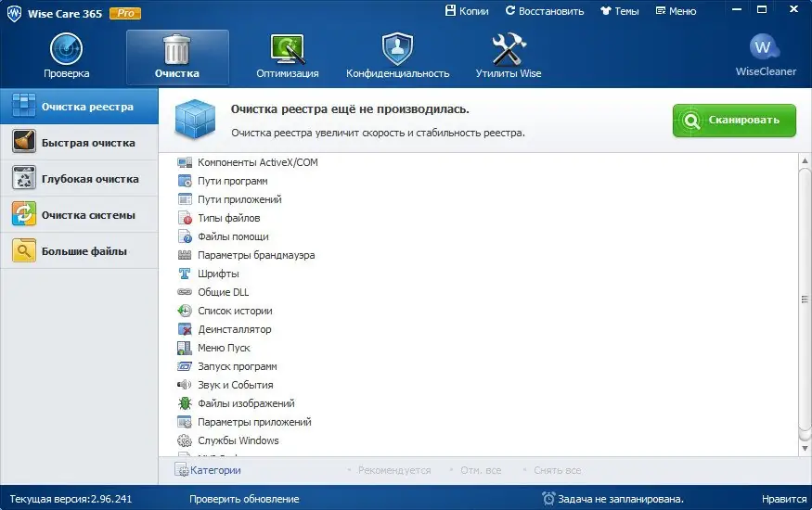Click the alarm clock icon in status bar

pos(548,499)
